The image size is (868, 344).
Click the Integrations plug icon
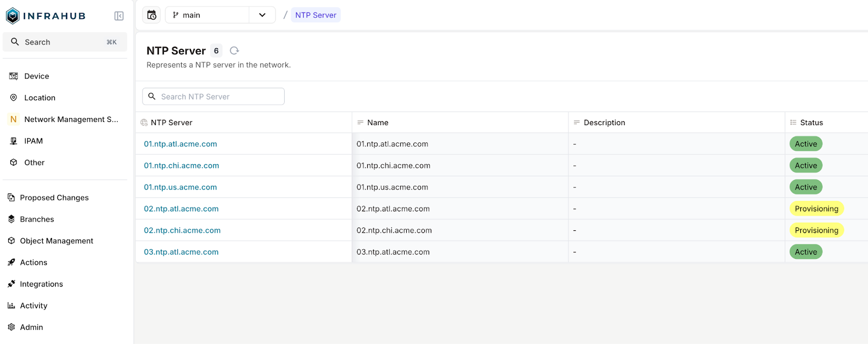pyautogui.click(x=11, y=284)
